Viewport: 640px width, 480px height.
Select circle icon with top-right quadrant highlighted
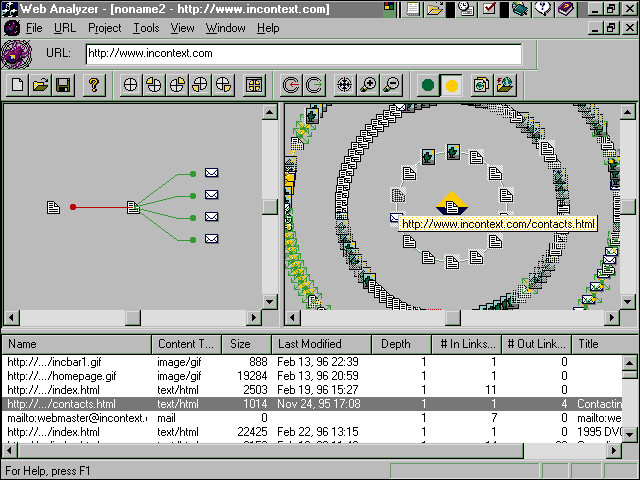(177, 85)
